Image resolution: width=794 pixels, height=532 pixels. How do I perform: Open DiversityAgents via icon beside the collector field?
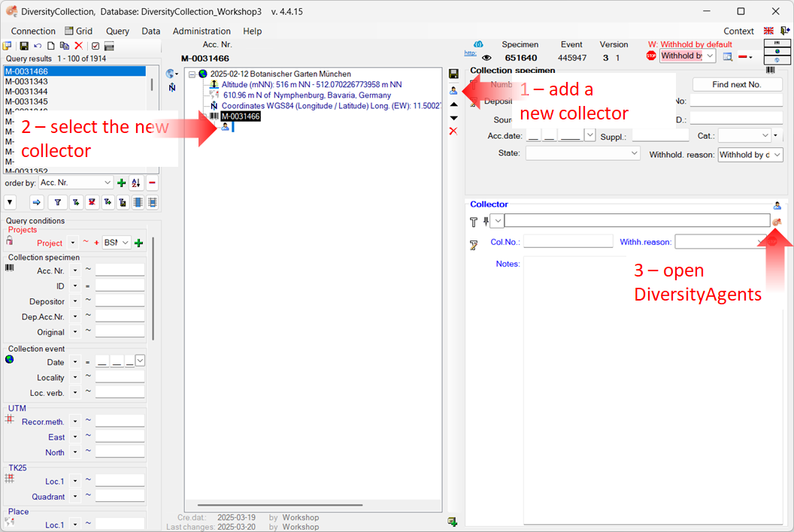777,221
